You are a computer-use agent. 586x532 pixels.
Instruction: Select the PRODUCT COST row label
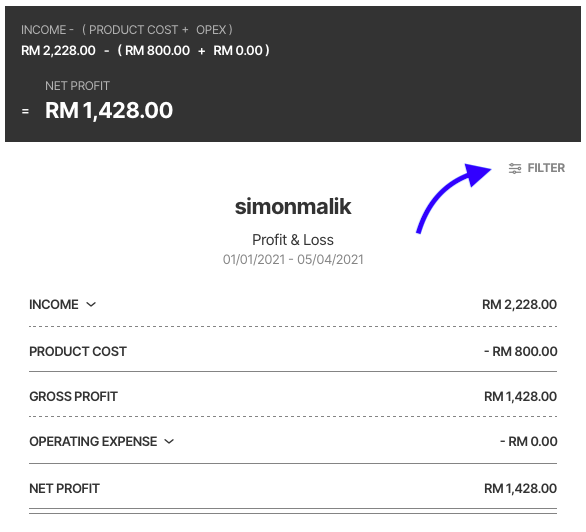[x=78, y=352]
